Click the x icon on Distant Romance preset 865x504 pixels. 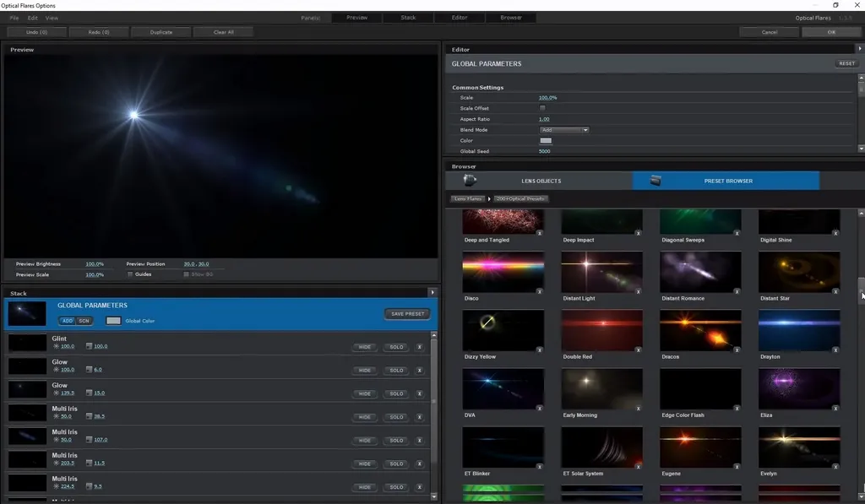[x=737, y=291]
